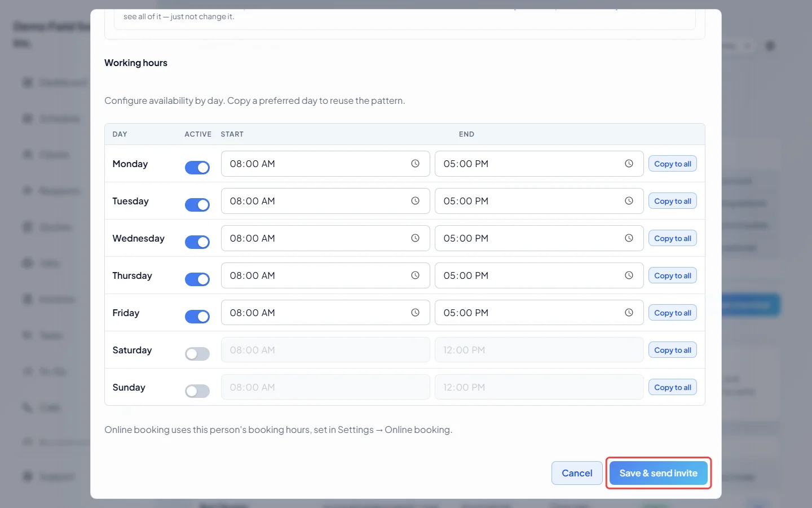Image resolution: width=812 pixels, height=508 pixels.
Task: Click the Sunday day label
Action: (x=129, y=387)
